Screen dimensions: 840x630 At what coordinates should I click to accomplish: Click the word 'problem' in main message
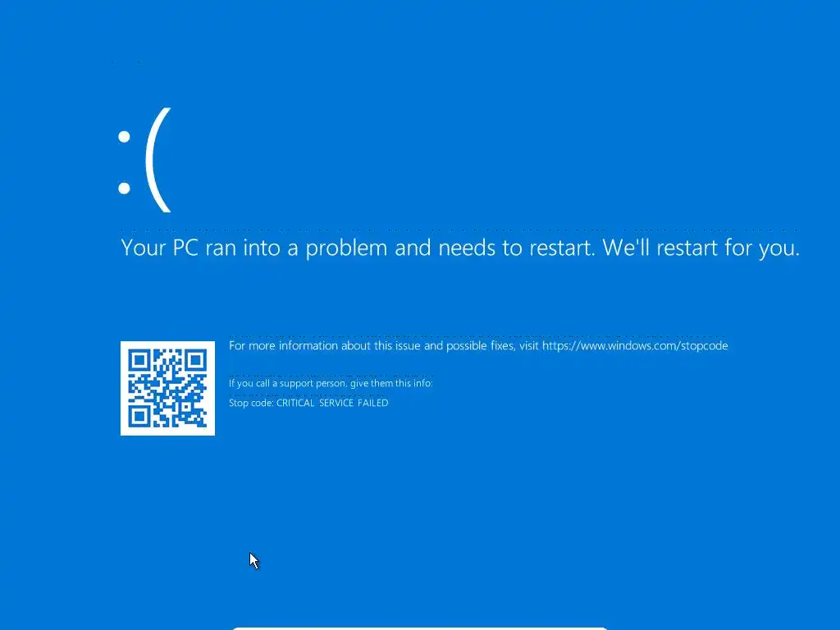(x=346, y=248)
